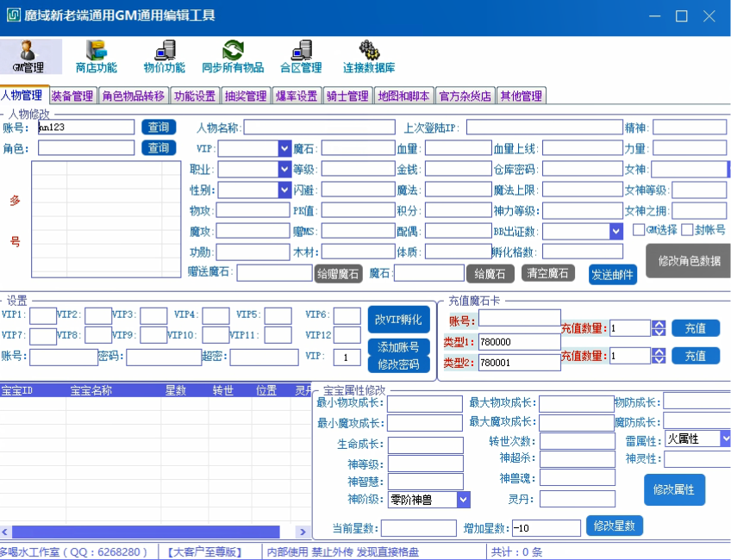Click the 类型2 field with 780001
Viewport: 731px width, 560px height.
(520, 363)
